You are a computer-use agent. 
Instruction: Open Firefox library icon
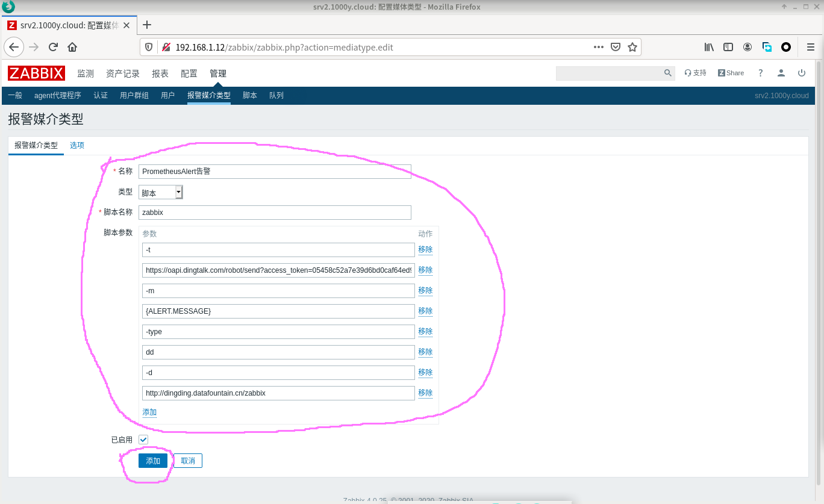pyautogui.click(x=709, y=47)
